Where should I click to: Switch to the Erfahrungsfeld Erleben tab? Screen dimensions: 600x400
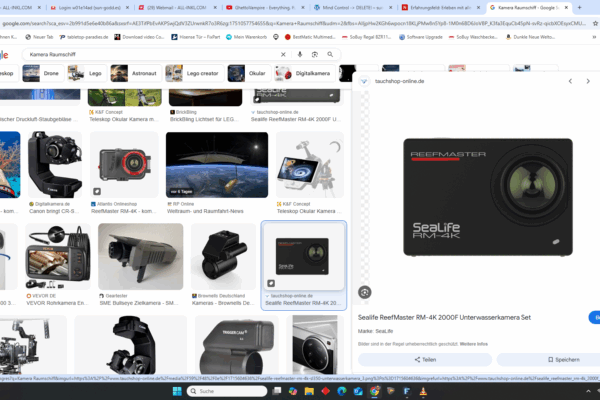(439, 7)
